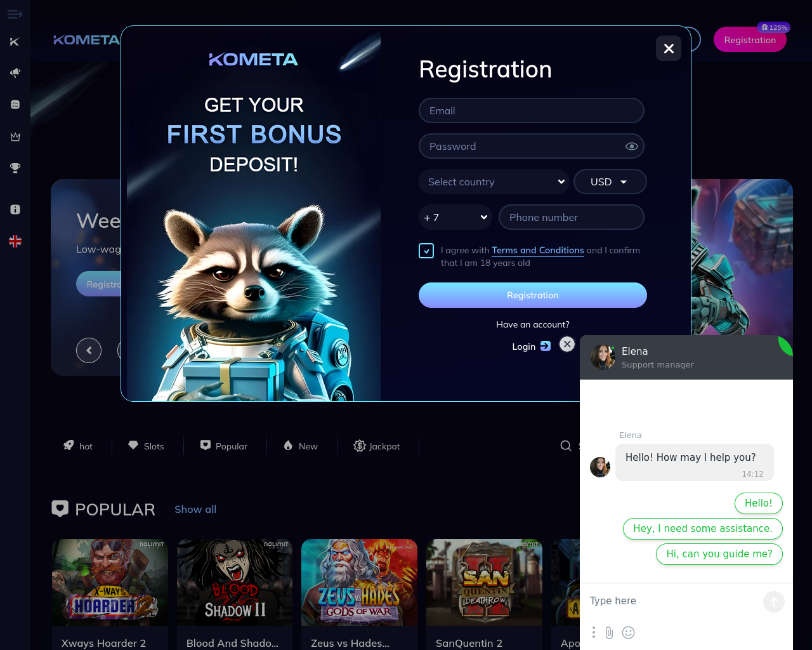This screenshot has height=650, width=812.
Task: Uncheck the Terms and Conditions agreement checkbox
Action: (426, 251)
